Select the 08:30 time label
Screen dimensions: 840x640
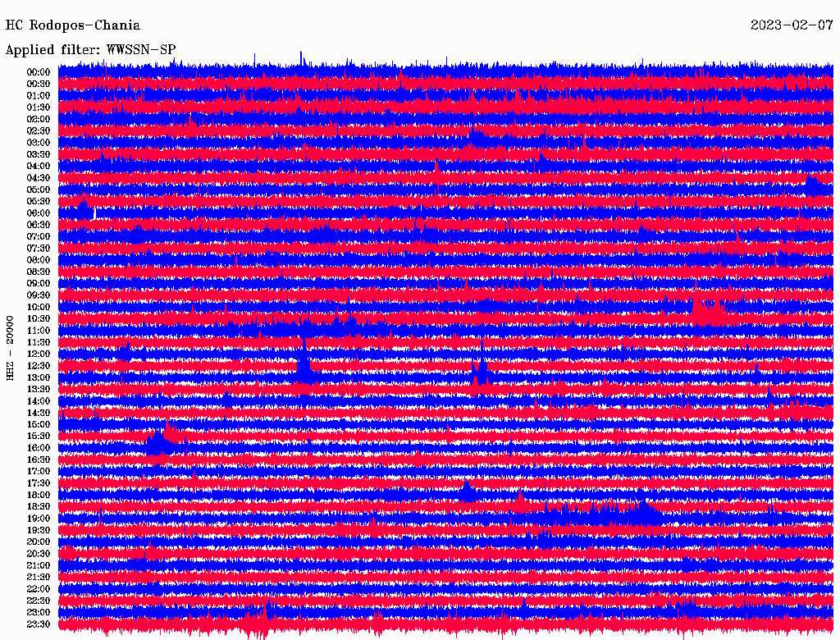[39, 272]
